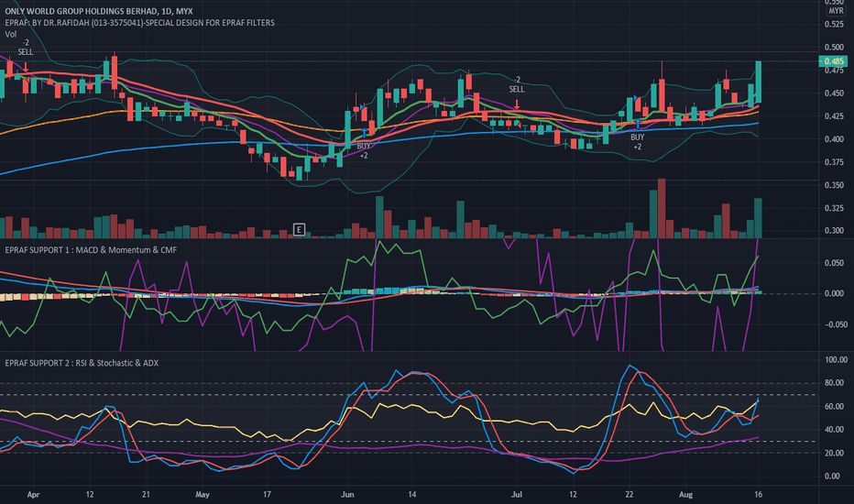Click the May date label on time axis
The height and width of the screenshot is (504, 854).
[x=203, y=495]
